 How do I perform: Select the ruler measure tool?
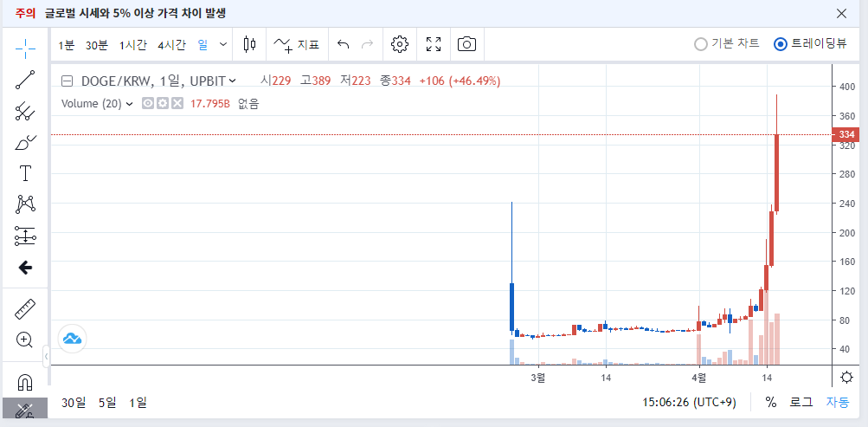tap(25, 309)
